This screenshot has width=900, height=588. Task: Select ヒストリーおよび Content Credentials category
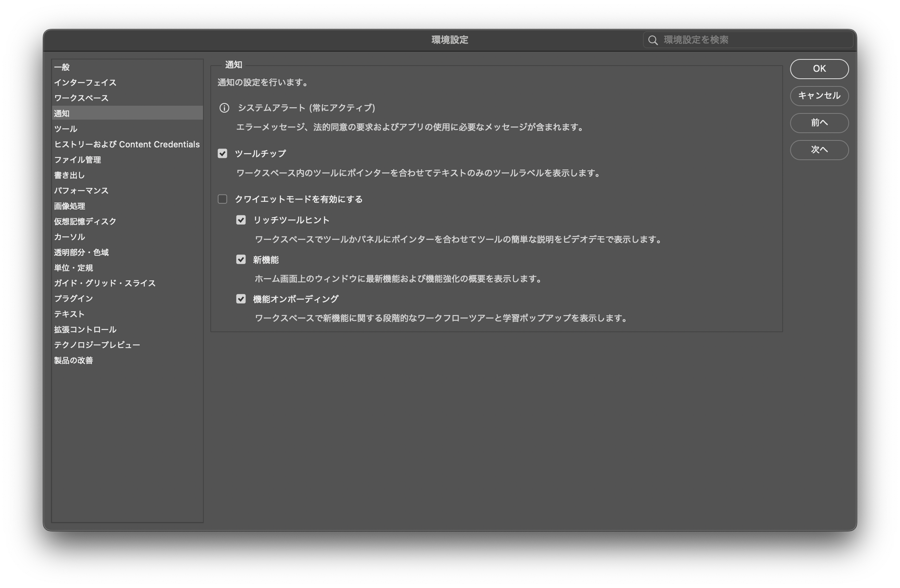coord(127,144)
